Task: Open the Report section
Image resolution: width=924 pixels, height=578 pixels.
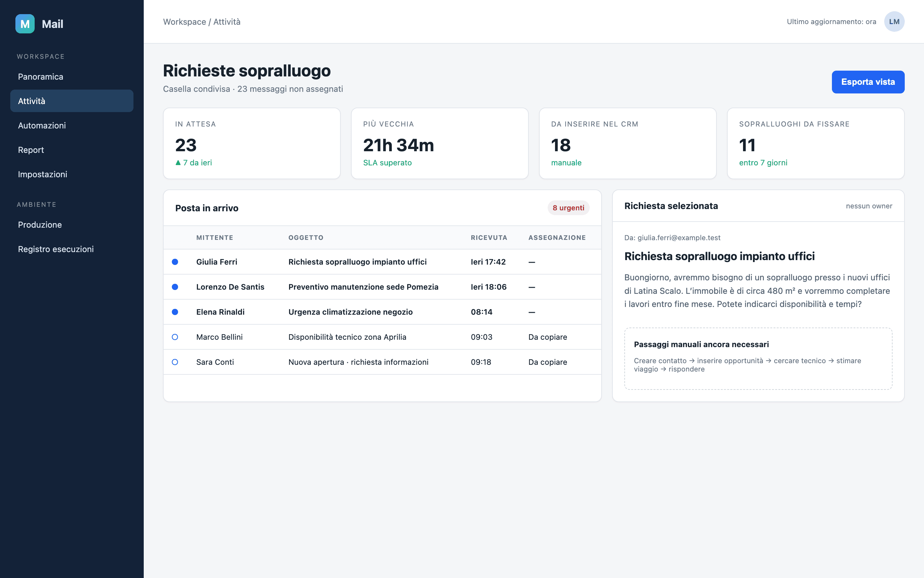Action: coord(72,150)
